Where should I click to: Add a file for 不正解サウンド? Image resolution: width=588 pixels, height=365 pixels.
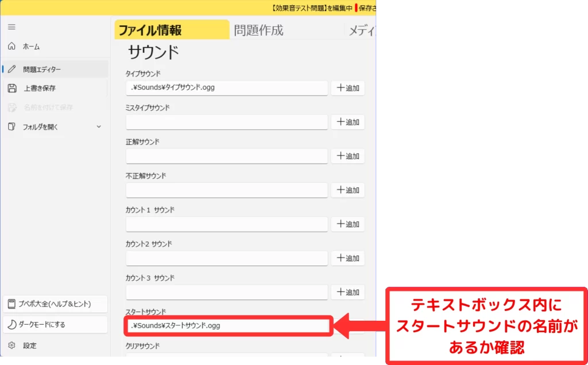[x=348, y=190]
